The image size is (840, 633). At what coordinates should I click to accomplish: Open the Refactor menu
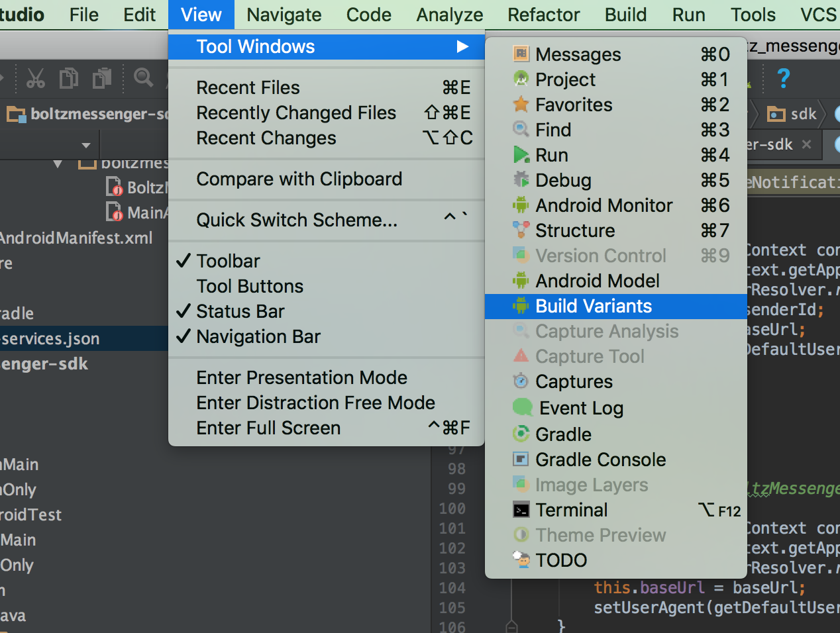pyautogui.click(x=544, y=15)
